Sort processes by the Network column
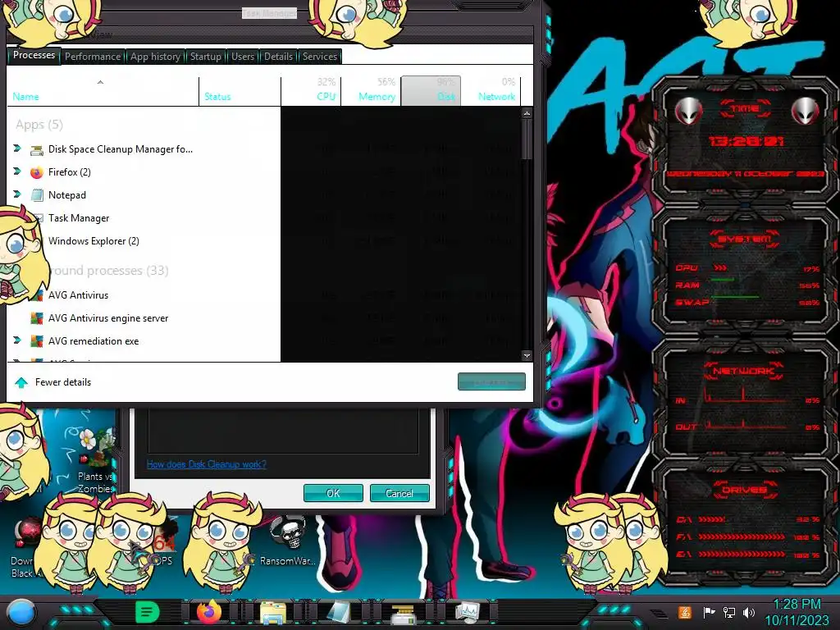The image size is (840, 630). pos(491,92)
